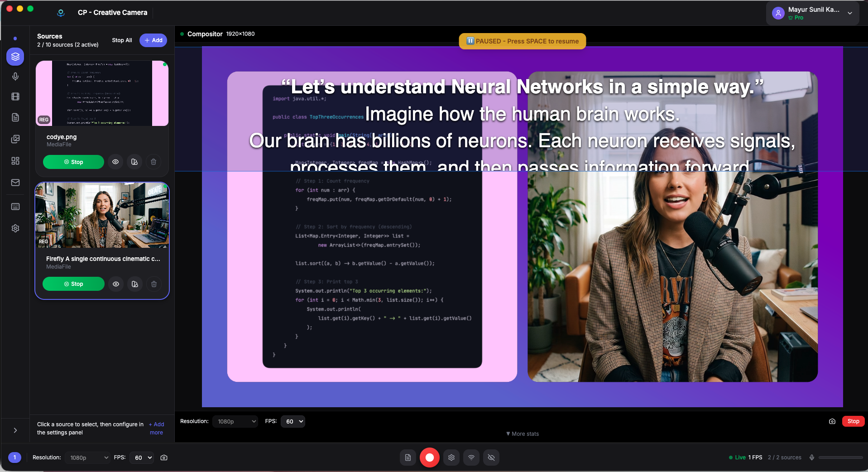Toggle visibility of the Firefly video source
The image size is (868, 472).
115,284
